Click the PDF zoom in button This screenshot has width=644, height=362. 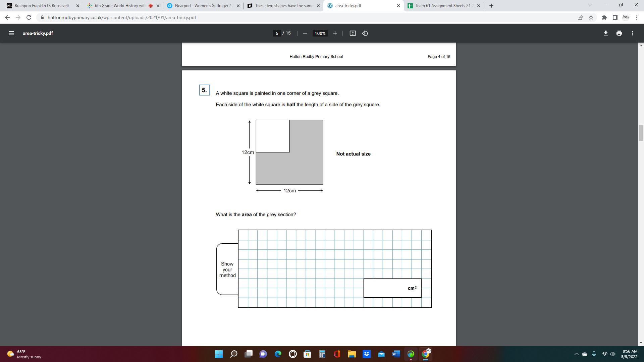tap(335, 33)
